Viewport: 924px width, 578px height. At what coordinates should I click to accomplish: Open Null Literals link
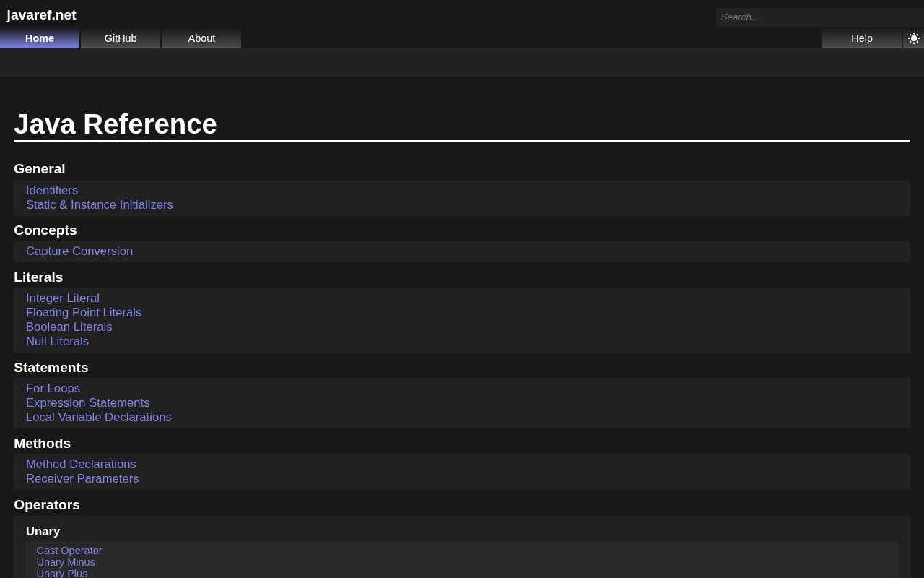pyautogui.click(x=57, y=342)
